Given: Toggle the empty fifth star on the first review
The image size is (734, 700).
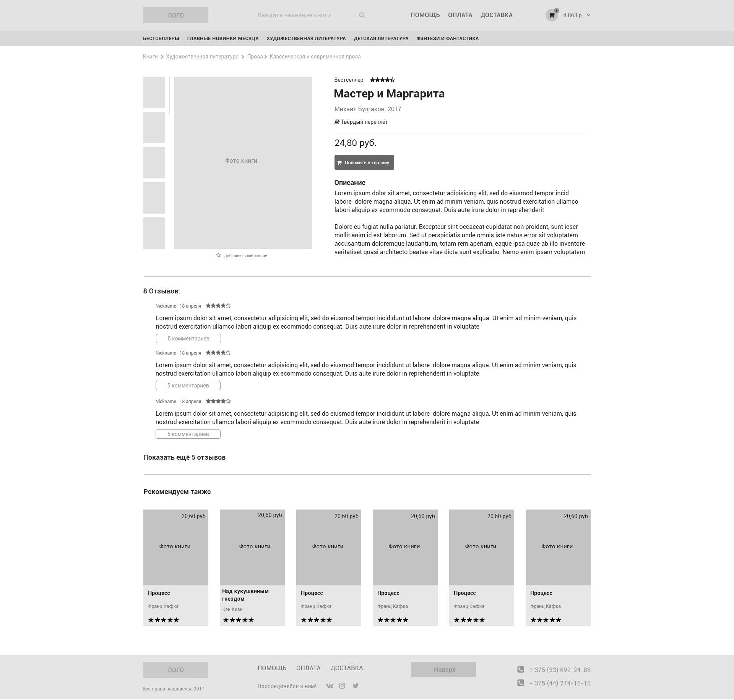Looking at the screenshot, I should click(x=228, y=306).
